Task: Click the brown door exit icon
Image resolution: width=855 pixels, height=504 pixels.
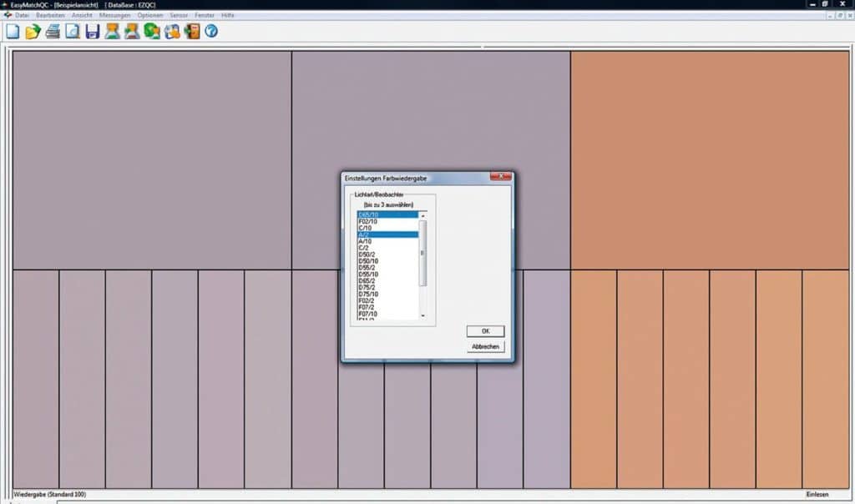Action: tap(192, 32)
